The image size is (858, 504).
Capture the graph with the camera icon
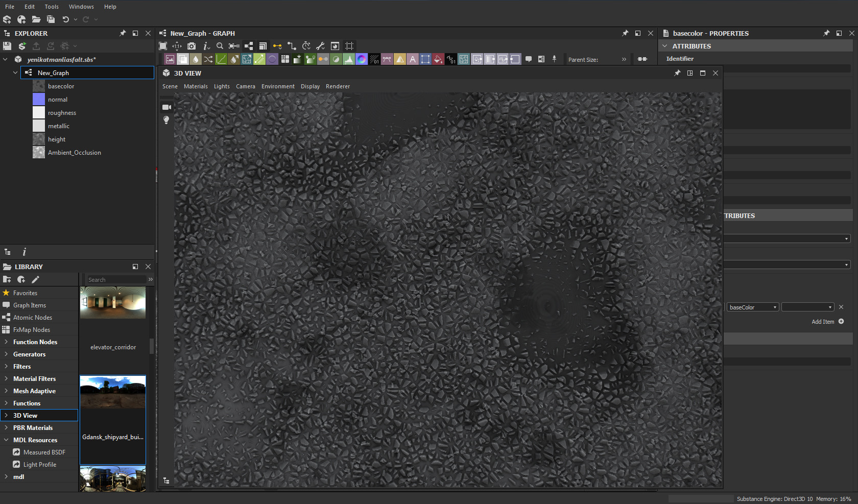click(x=192, y=46)
